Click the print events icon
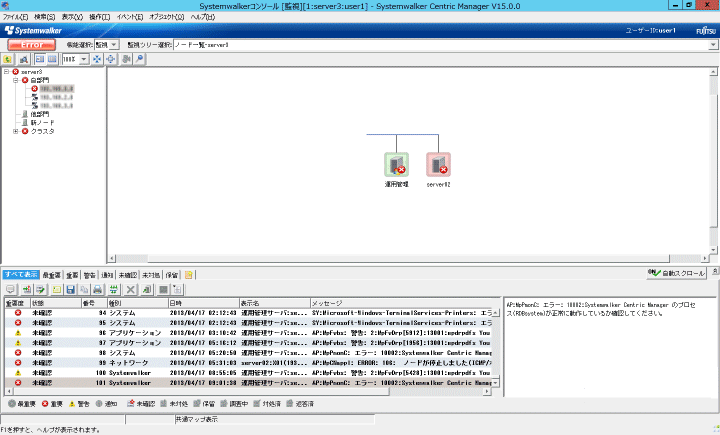Viewport: 720px width, 435px height. coord(97,289)
